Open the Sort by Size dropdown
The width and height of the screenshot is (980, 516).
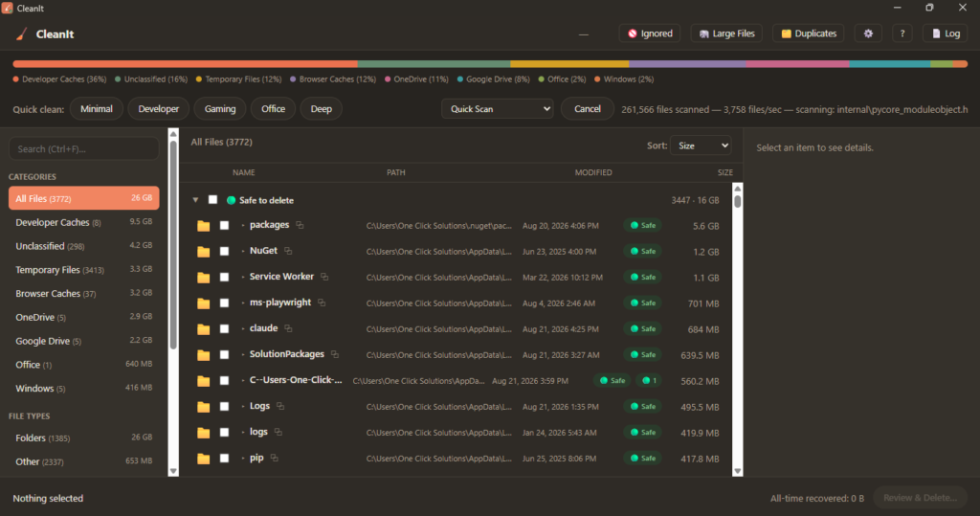701,146
